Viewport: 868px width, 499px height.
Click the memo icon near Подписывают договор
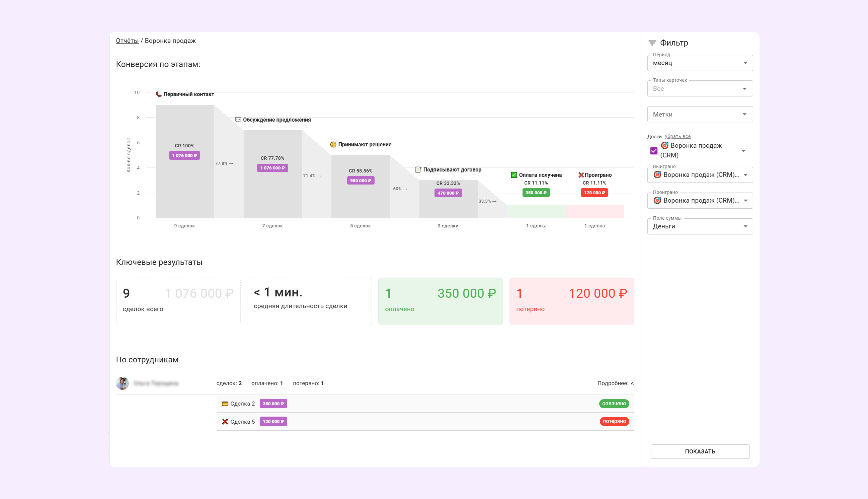pyautogui.click(x=418, y=170)
